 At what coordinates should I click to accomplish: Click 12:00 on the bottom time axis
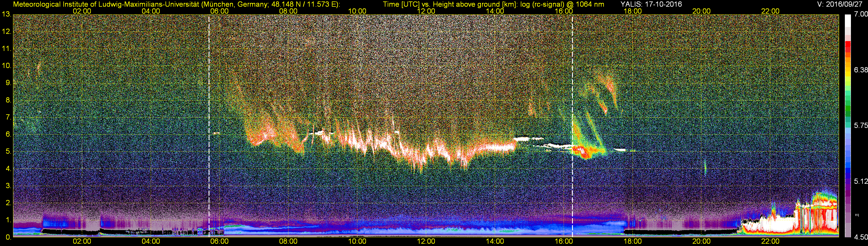click(426, 241)
